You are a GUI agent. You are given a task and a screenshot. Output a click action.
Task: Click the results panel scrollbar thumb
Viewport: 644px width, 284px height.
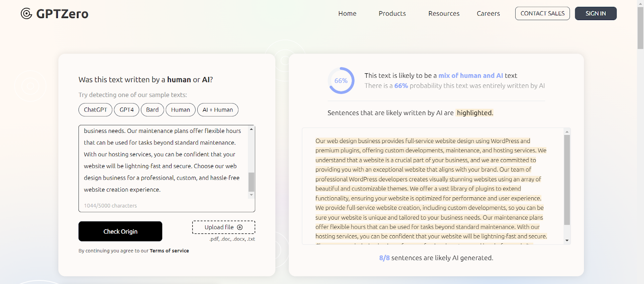[x=567, y=179]
